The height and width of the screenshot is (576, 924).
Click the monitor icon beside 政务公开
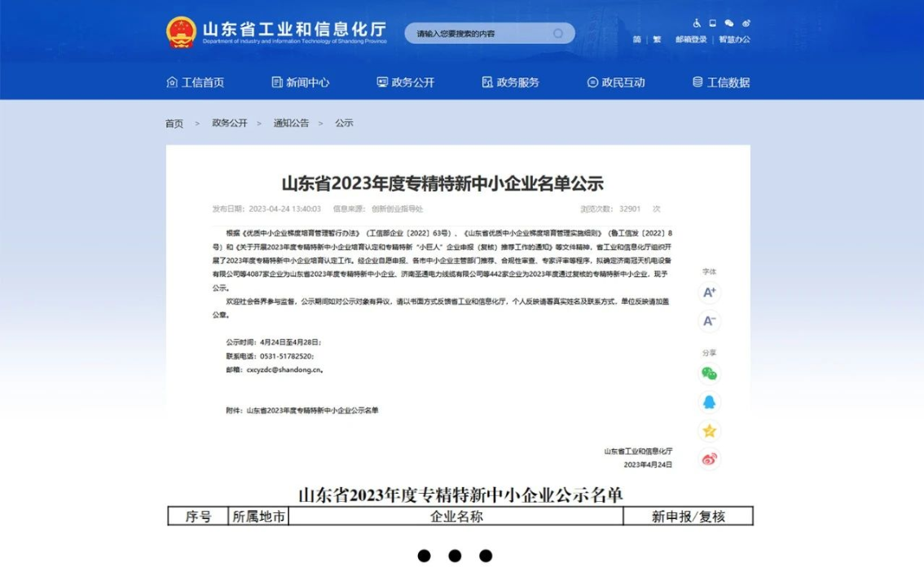(382, 81)
